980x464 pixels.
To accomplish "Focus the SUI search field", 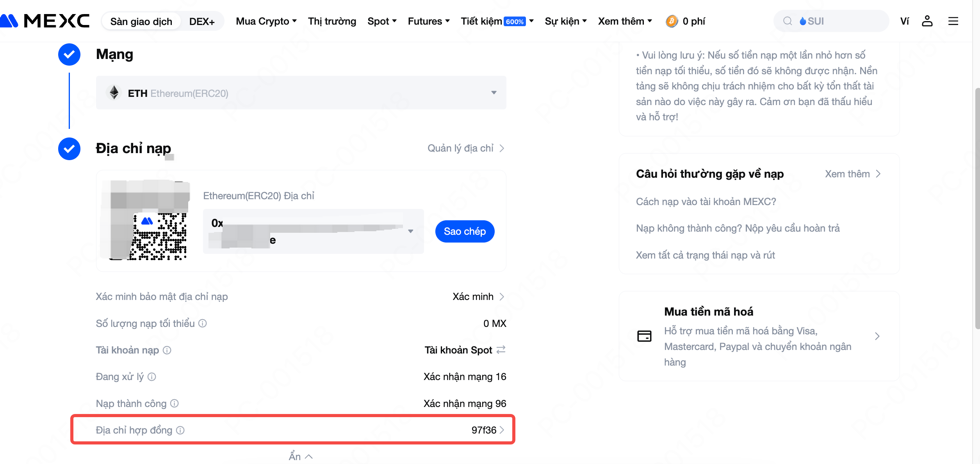I will (831, 21).
